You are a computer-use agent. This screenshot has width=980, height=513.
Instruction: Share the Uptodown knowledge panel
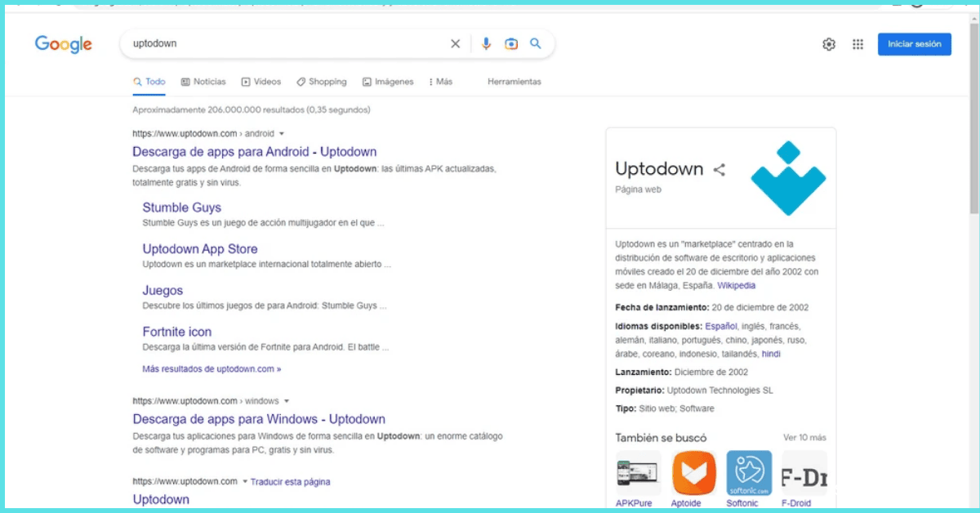pos(719,170)
